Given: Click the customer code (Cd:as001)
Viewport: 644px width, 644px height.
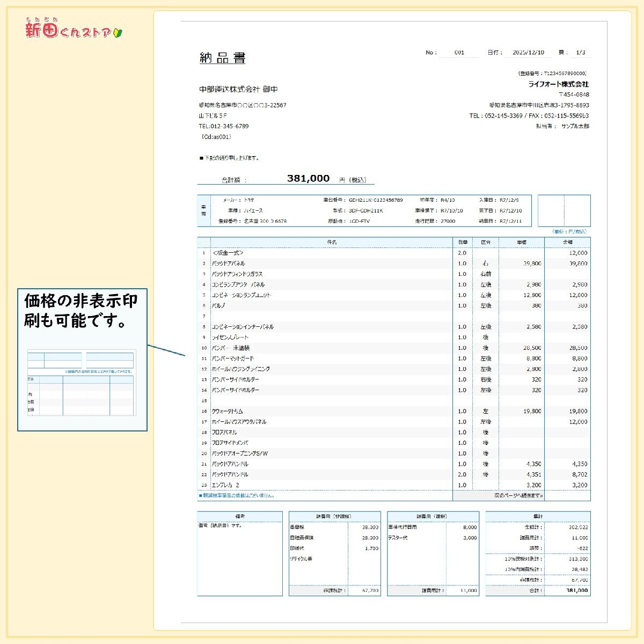Looking at the screenshot, I should tap(215, 137).
